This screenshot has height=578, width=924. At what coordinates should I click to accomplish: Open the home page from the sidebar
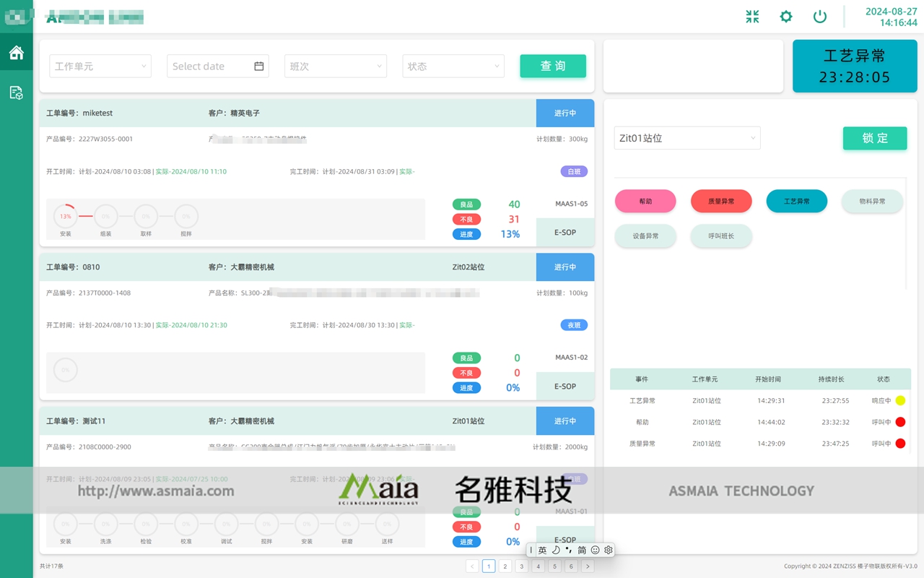pyautogui.click(x=16, y=53)
